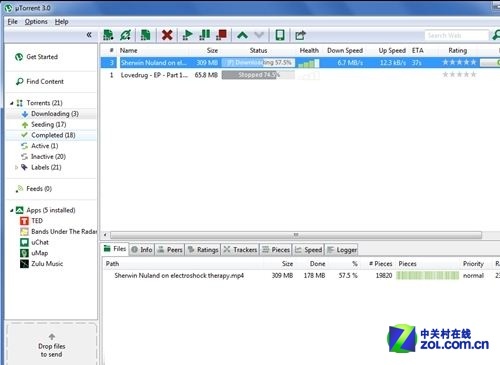Open the uMap app
This screenshot has height=365, width=500.
[x=34, y=253]
